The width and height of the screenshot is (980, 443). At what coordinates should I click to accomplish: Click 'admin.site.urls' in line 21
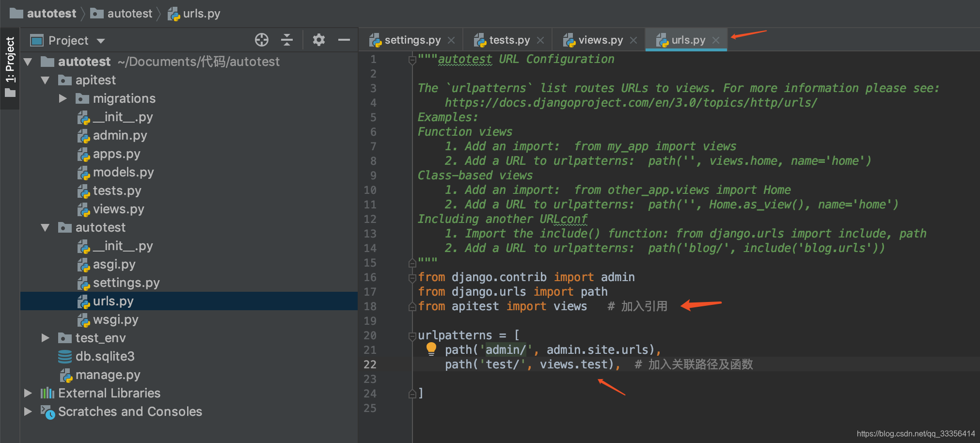coord(598,350)
